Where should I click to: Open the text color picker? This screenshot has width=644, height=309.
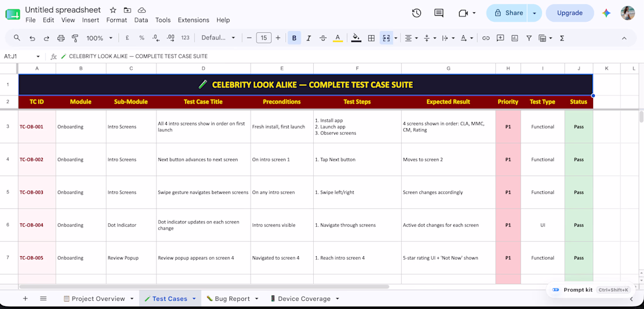pyautogui.click(x=338, y=38)
